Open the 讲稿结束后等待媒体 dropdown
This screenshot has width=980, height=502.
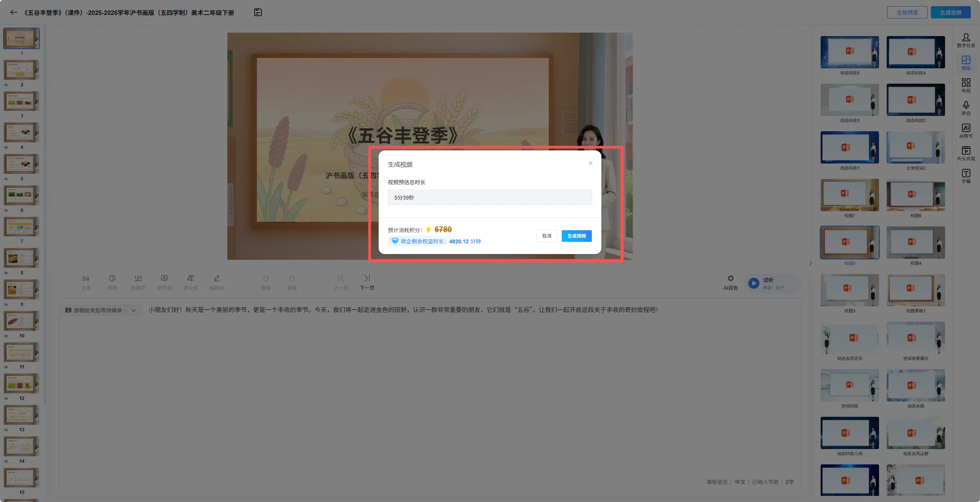[101, 310]
